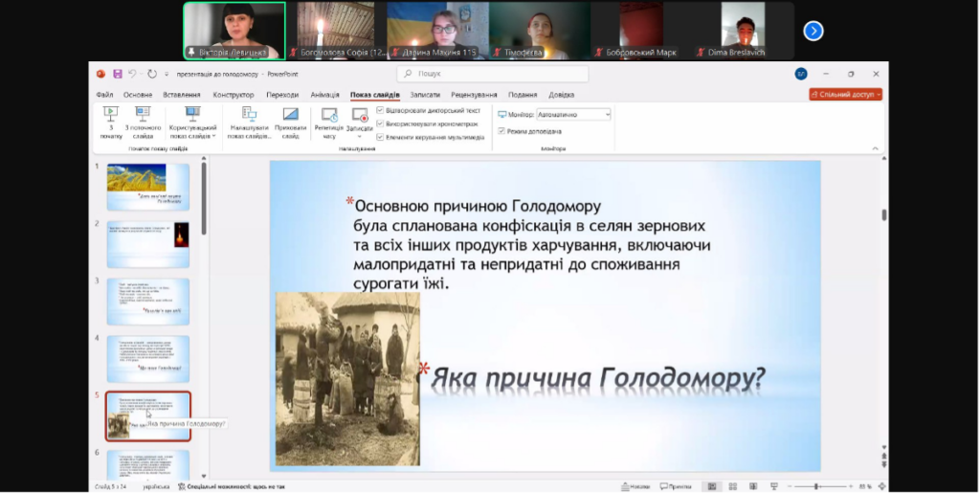Collapse the ribbon with the chevron
The image size is (980, 493).
(875, 148)
